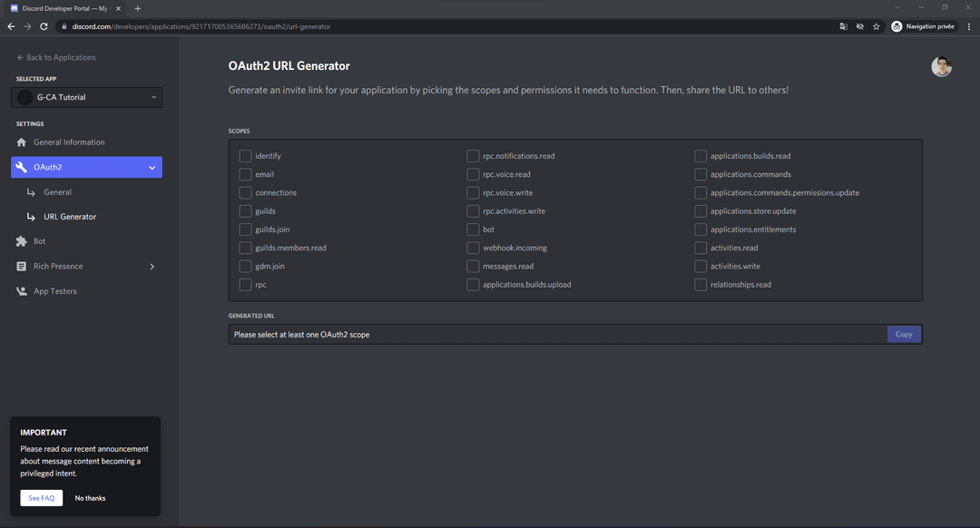Copy the generated URL

[904, 334]
